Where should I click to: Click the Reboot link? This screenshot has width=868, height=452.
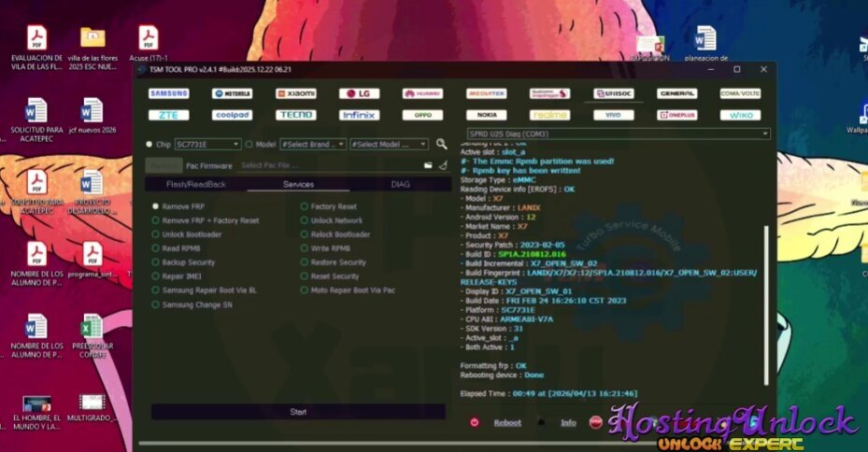[507, 423]
